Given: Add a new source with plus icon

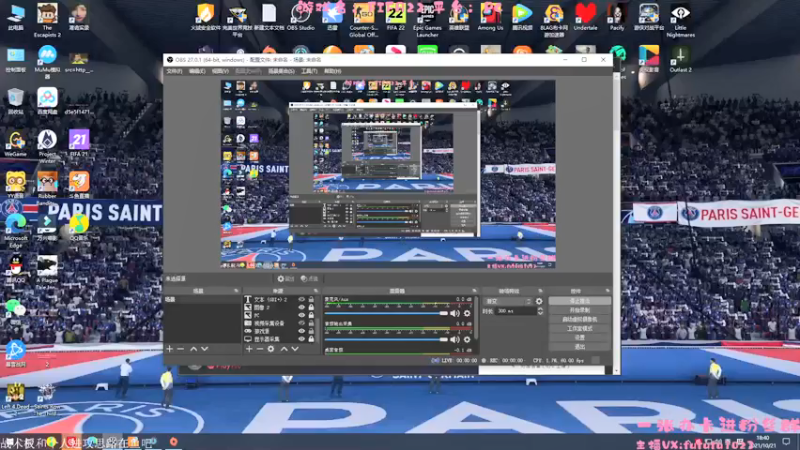Looking at the screenshot, I should [249, 349].
